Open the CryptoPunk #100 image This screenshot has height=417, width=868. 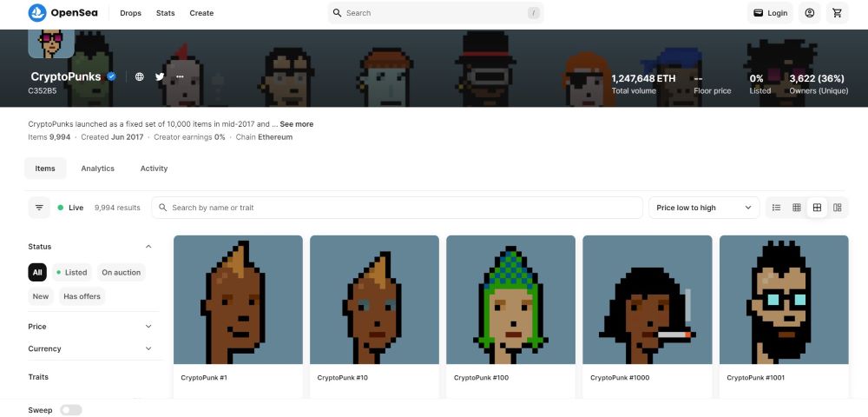coord(511,300)
